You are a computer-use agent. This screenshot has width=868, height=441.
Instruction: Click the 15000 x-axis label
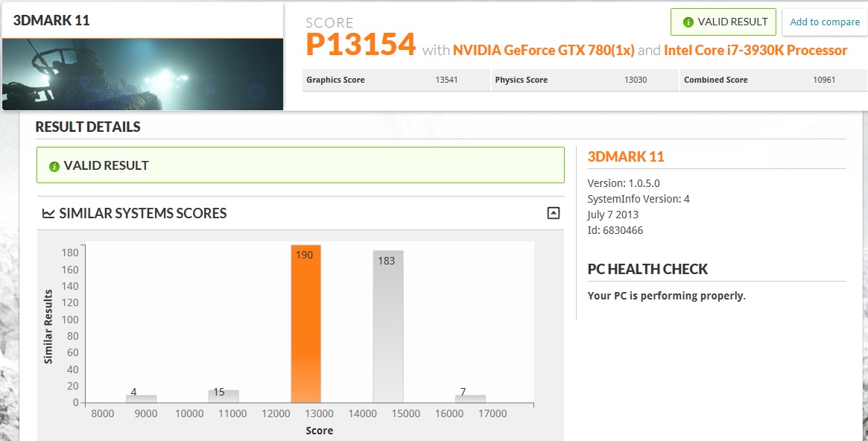point(406,413)
